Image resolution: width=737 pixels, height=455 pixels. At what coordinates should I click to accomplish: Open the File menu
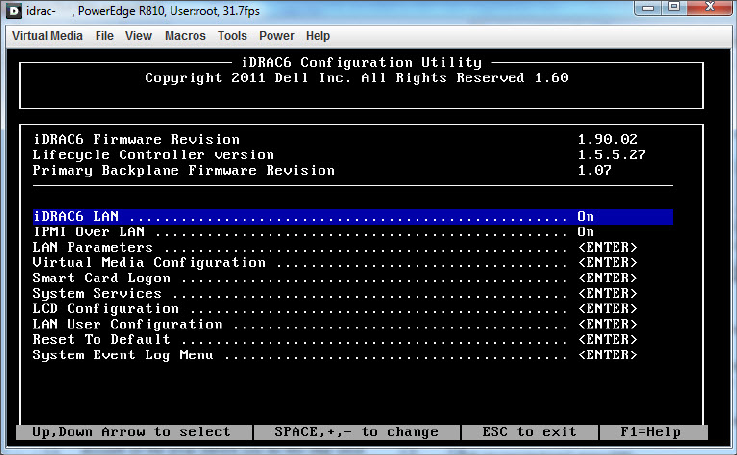(x=105, y=36)
